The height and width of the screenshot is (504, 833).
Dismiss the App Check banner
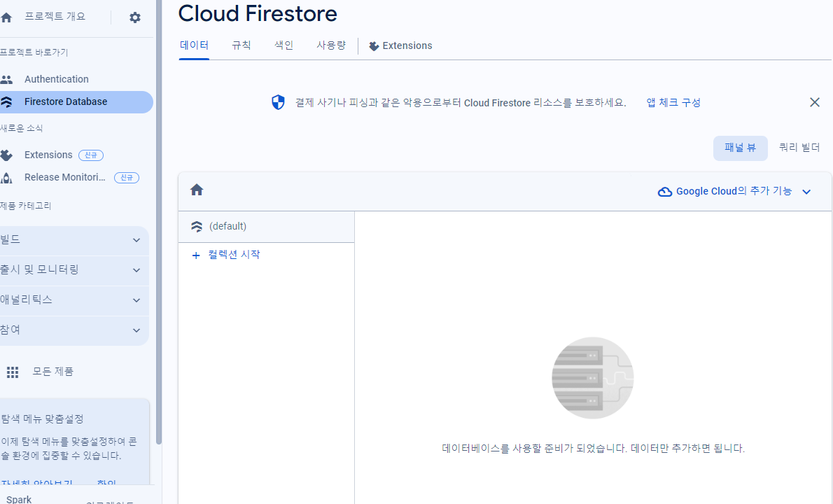tap(814, 102)
